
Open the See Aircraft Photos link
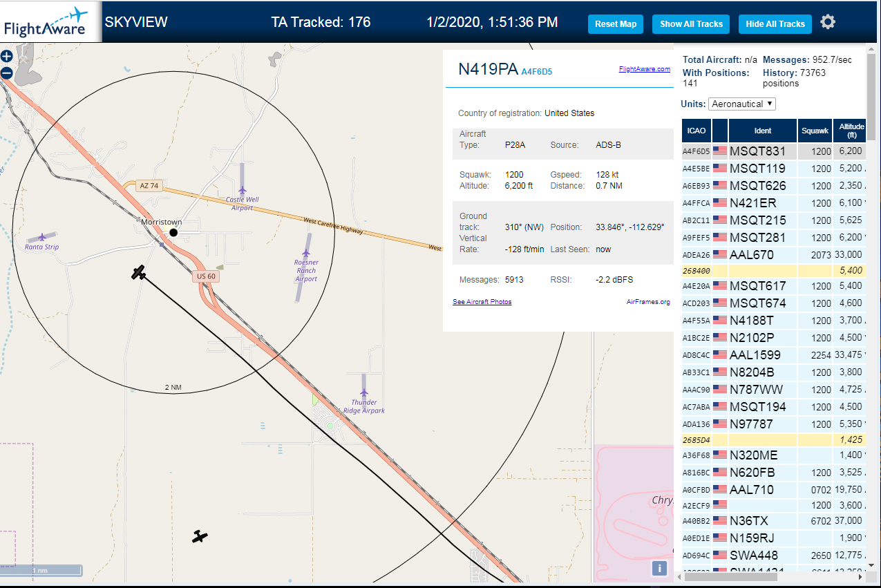[482, 302]
